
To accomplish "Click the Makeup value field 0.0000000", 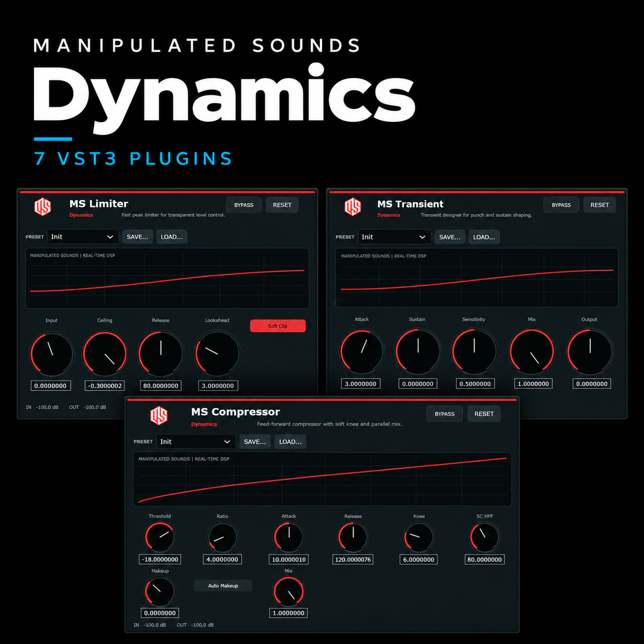I will tap(160, 613).
